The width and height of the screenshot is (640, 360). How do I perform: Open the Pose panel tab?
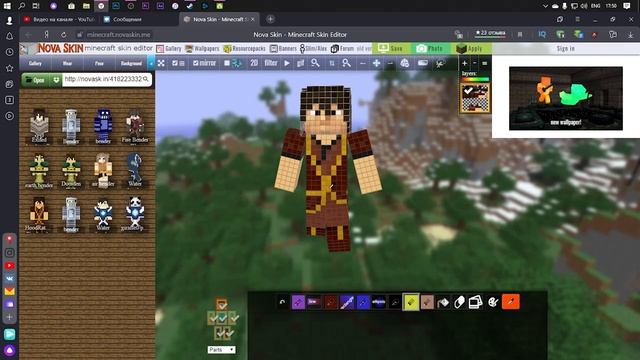pyautogui.click(x=99, y=63)
